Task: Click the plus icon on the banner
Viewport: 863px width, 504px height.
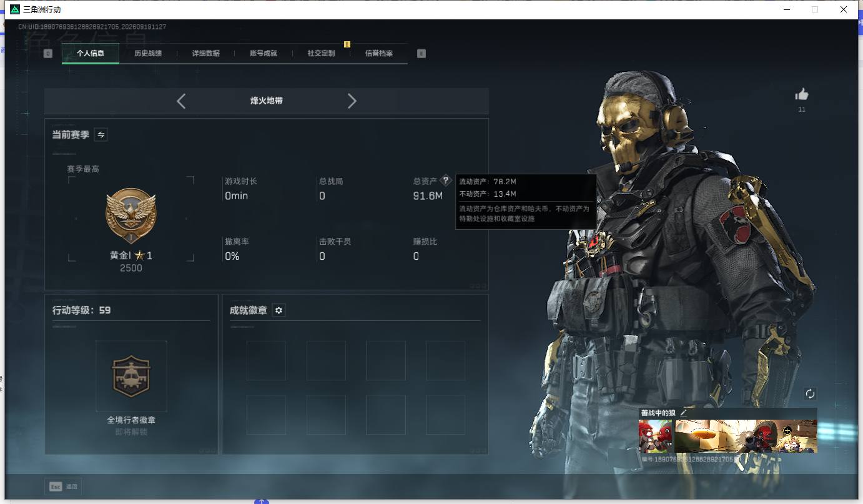Action: click(x=787, y=430)
